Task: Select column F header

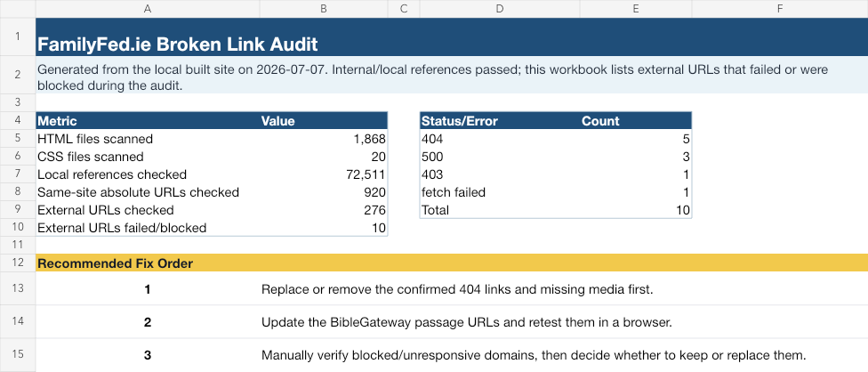Action: [x=780, y=8]
